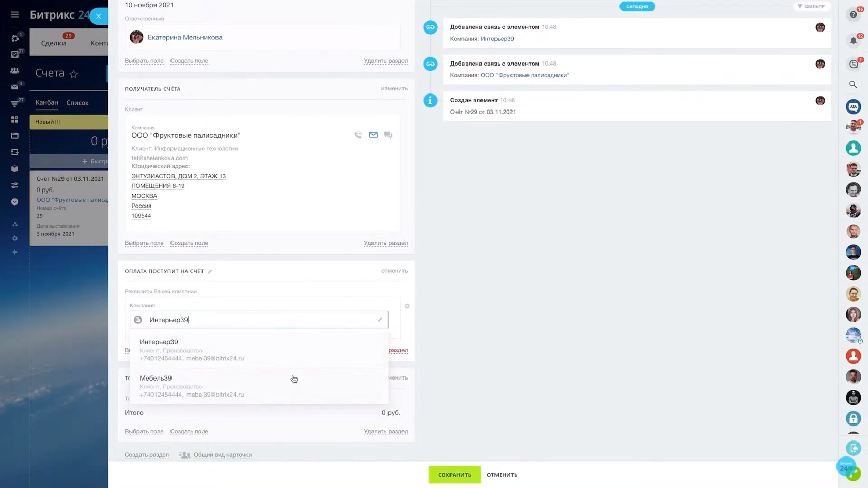
Task: Open Общий вид карточки options
Action: click(223, 455)
